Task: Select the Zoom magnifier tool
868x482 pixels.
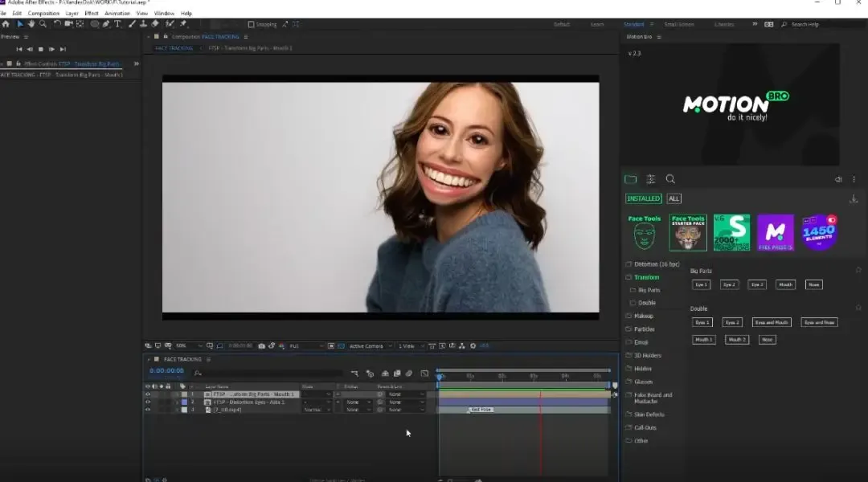Action: [x=43, y=24]
